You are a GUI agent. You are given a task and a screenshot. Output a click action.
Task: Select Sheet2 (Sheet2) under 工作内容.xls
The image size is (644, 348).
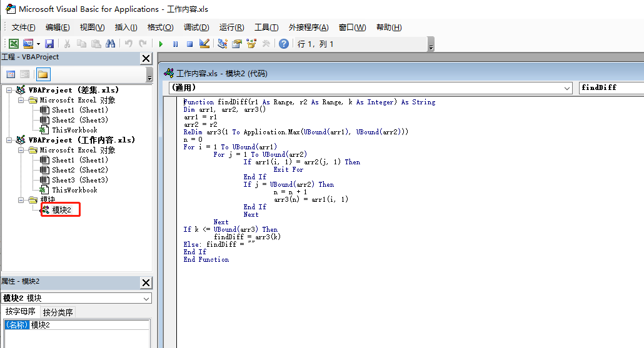(x=79, y=170)
